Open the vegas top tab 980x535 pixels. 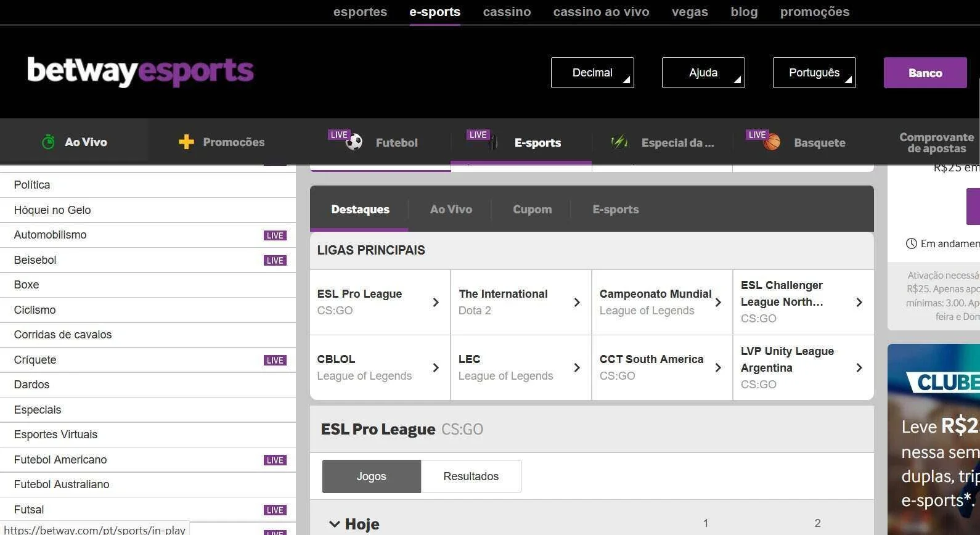pyautogui.click(x=690, y=12)
